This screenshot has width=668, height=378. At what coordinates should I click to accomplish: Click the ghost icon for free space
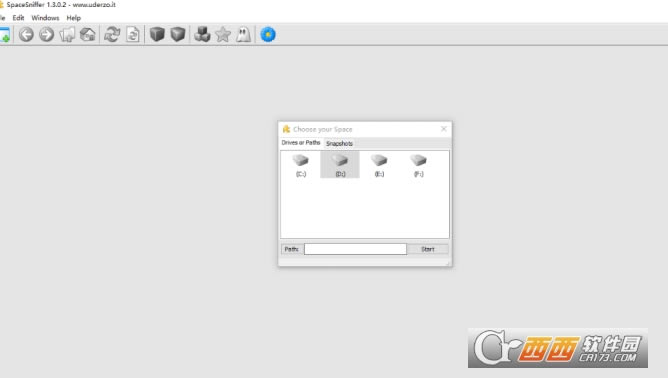pyautogui.click(x=244, y=35)
